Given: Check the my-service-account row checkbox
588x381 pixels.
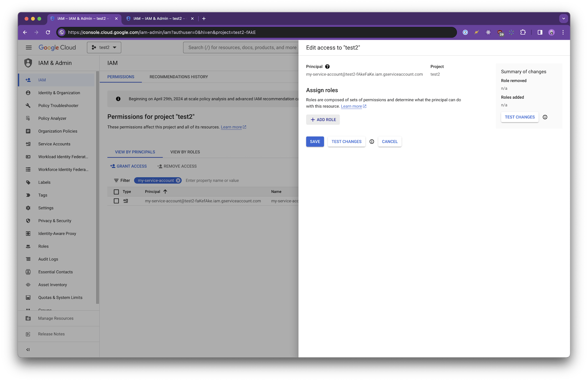Looking at the screenshot, I should tap(116, 201).
